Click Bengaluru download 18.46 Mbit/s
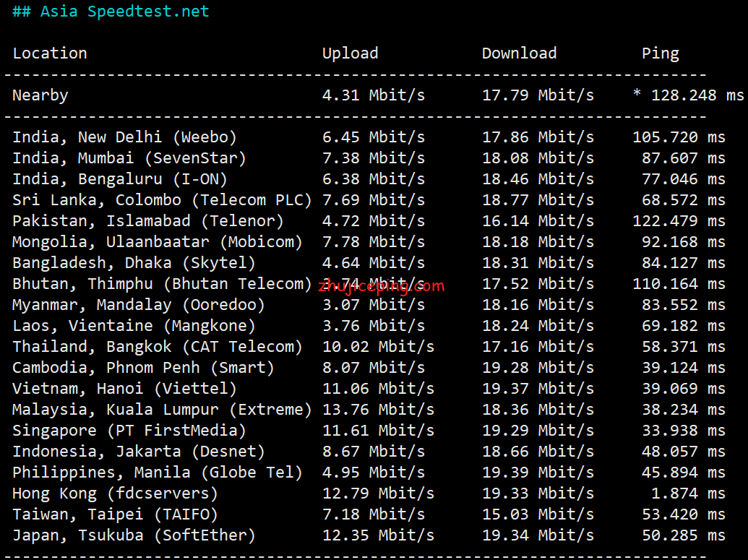Screen dimensions: 748x560 (538, 179)
